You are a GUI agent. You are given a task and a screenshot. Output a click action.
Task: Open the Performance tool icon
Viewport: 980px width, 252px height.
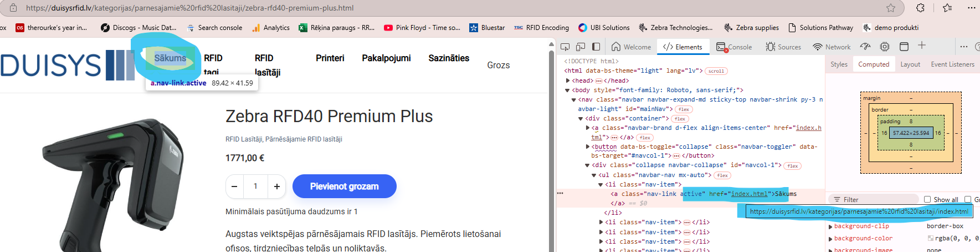(865, 47)
